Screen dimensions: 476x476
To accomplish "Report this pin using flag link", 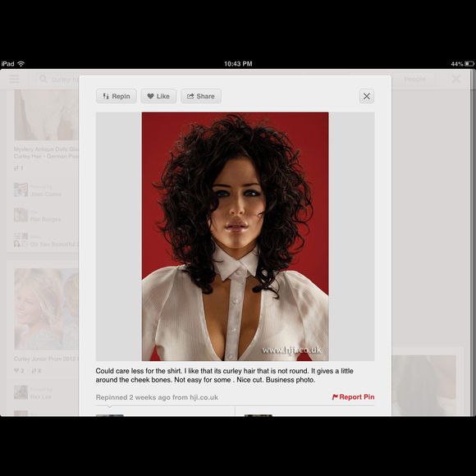I will (354, 397).
